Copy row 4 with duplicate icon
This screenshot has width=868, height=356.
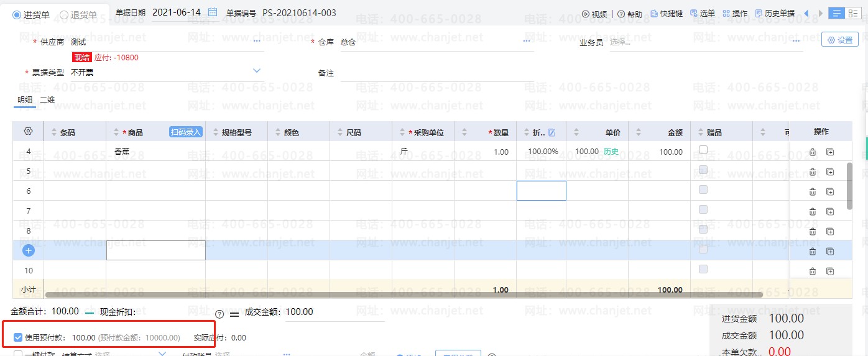point(829,152)
